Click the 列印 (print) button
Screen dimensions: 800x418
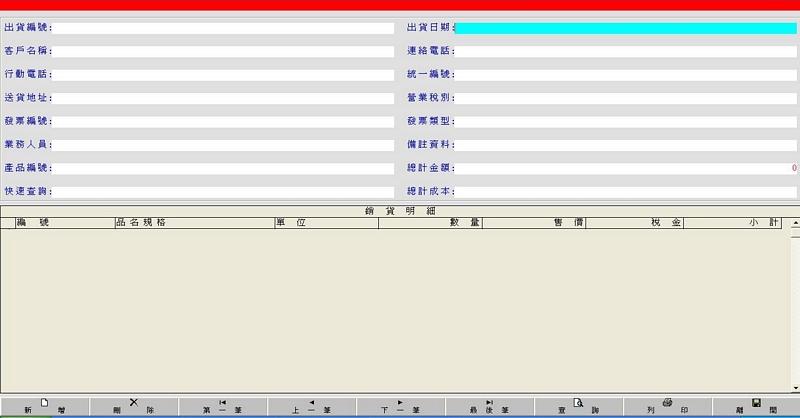667,407
